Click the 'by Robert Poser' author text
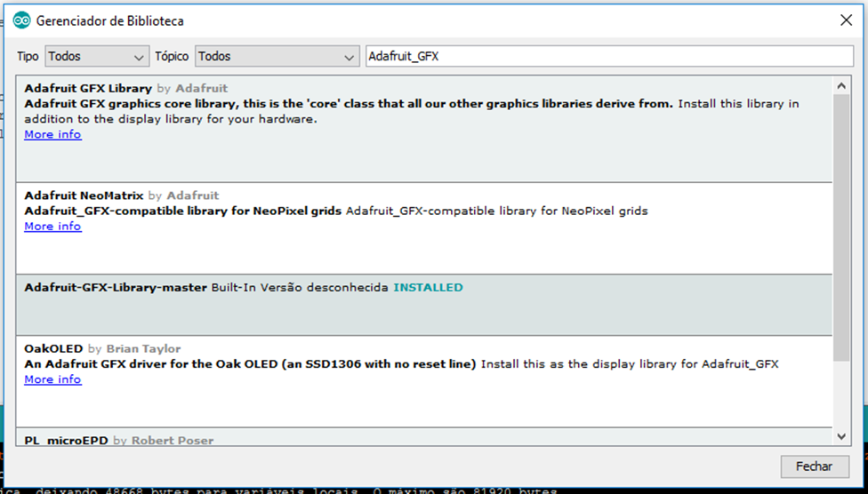Viewport: 868px width, 494px height. tap(164, 441)
